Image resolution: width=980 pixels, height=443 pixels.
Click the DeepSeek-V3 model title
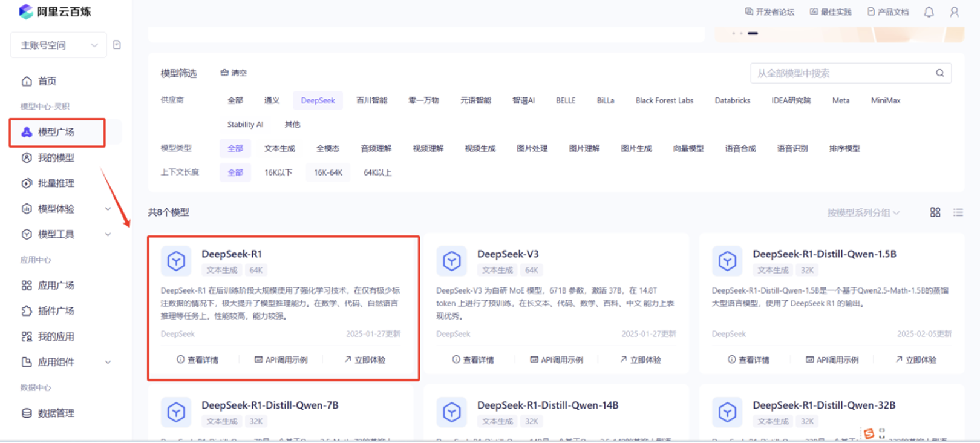(x=508, y=254)
